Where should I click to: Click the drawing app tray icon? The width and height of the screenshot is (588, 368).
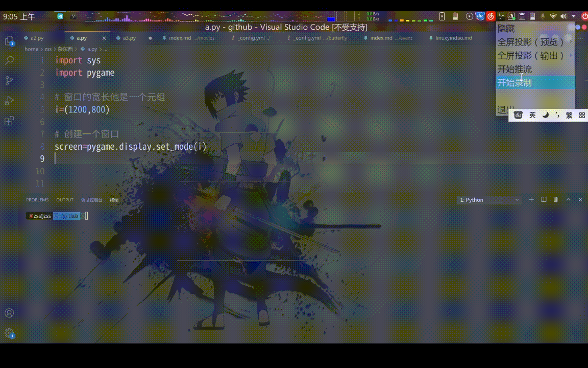tap(511, 16)
